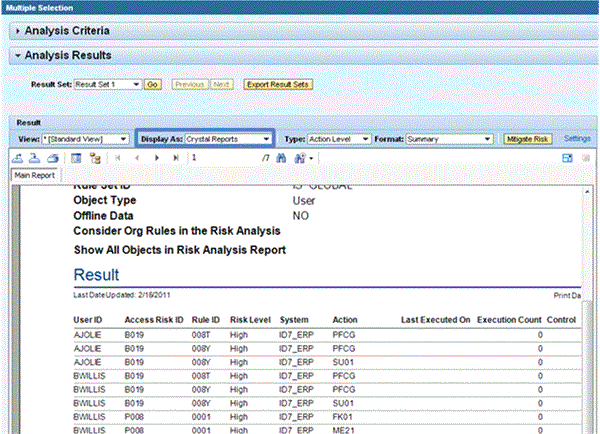Click the print report icon
This screenshot has height=434, width=600.
(53, 158)
